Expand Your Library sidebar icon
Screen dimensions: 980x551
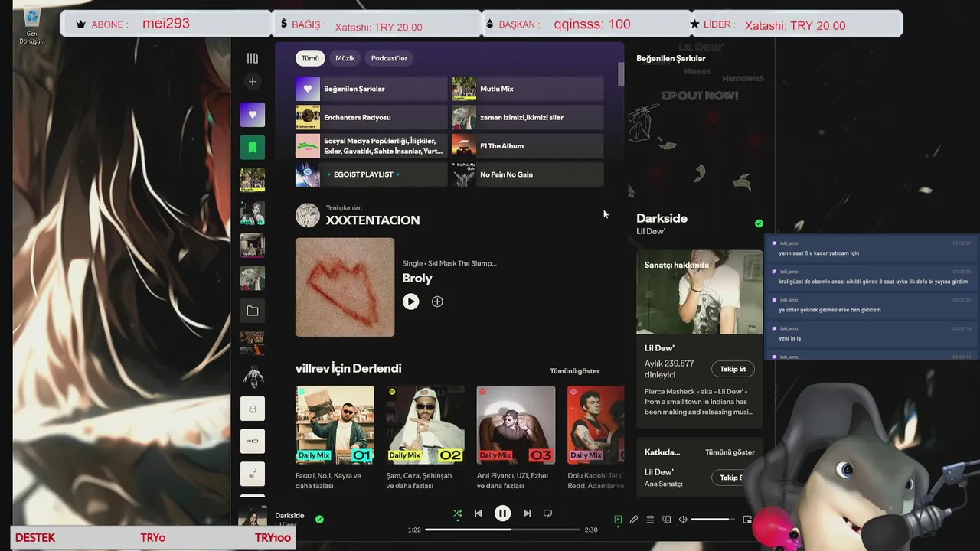pos(253,58)
